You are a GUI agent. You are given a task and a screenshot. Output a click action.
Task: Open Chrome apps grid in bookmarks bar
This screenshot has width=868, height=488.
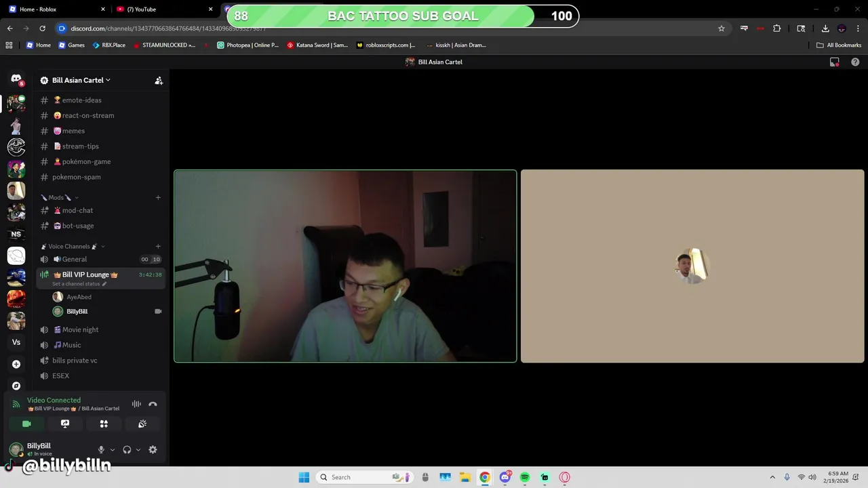(x=9, y=45)
